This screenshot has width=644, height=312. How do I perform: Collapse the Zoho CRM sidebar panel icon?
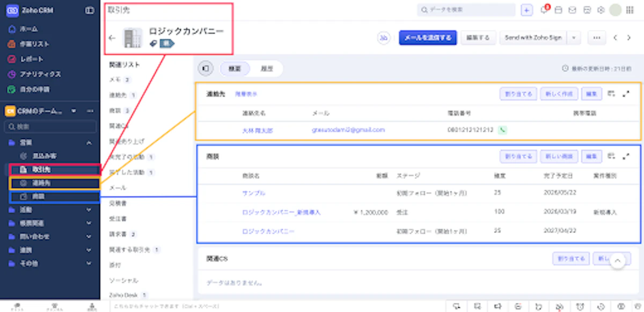90,10
